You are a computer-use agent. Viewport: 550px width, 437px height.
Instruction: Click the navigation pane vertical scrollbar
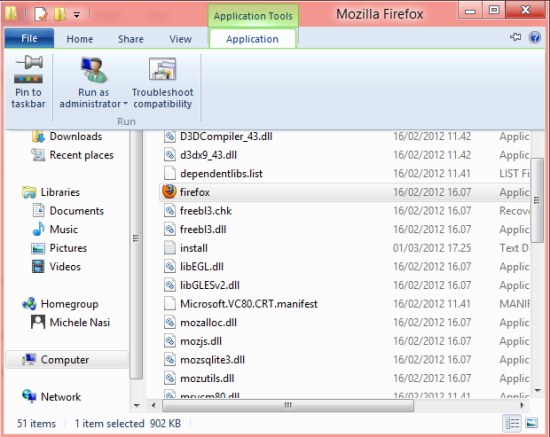[136, 254]
